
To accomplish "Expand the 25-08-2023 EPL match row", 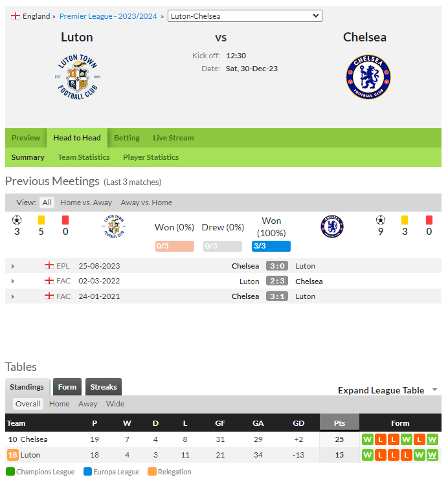I will (x=13, y=266).
